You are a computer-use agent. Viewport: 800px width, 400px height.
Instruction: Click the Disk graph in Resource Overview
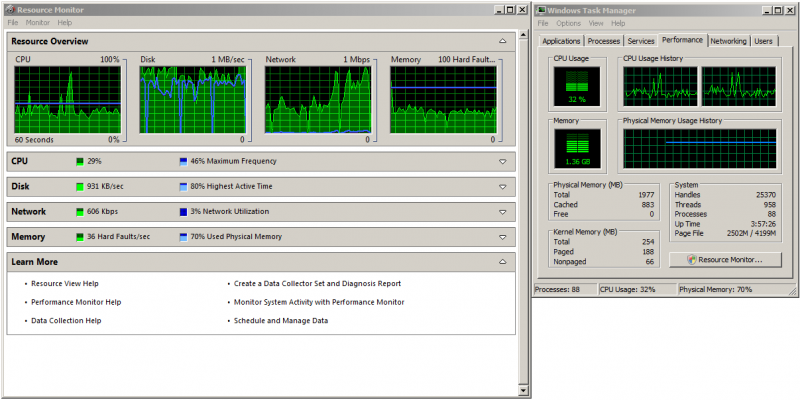pos(193,99)
